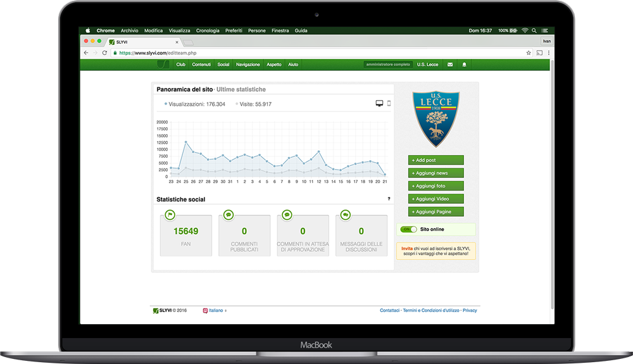Open the Navigazione menu
Viewport: 633px width, 364px height.
248,65
